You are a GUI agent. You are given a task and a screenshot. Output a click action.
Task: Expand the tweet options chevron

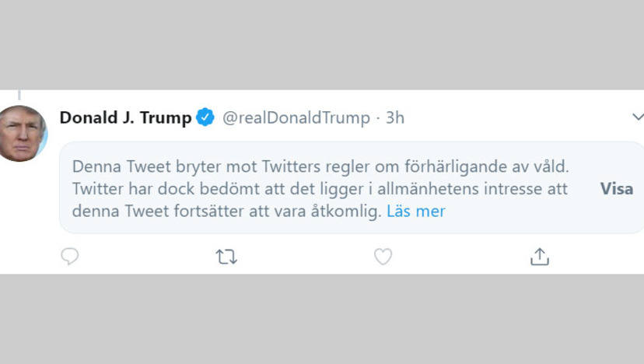click(638, 117)
